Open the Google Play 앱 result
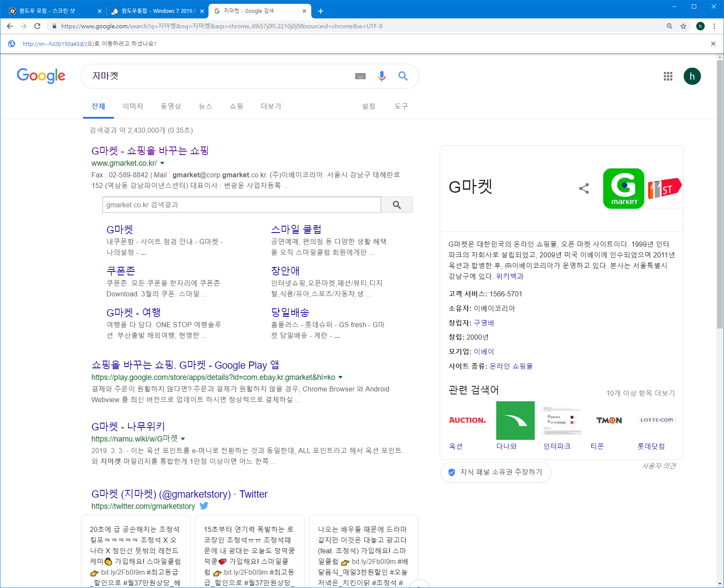Viewport: 724px width, 588px height. [x=185, y=365]
